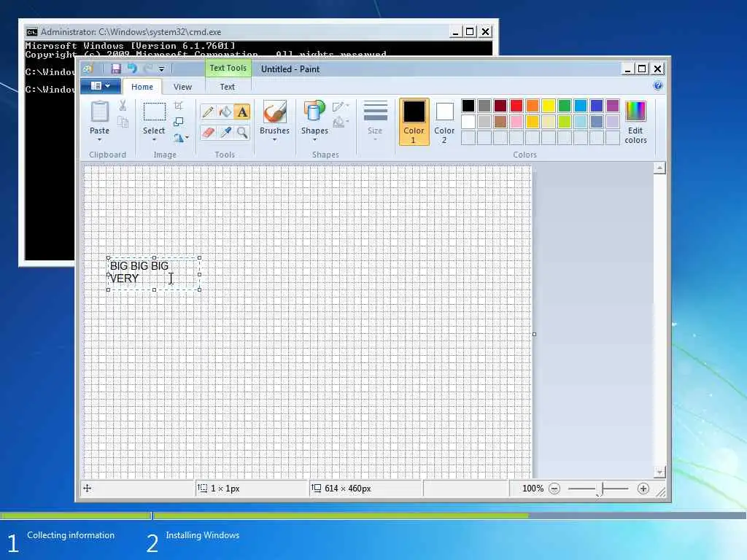Pick the purple color swatch
The width and height of the screenshot is (747, 560).
tap(613, 106)
